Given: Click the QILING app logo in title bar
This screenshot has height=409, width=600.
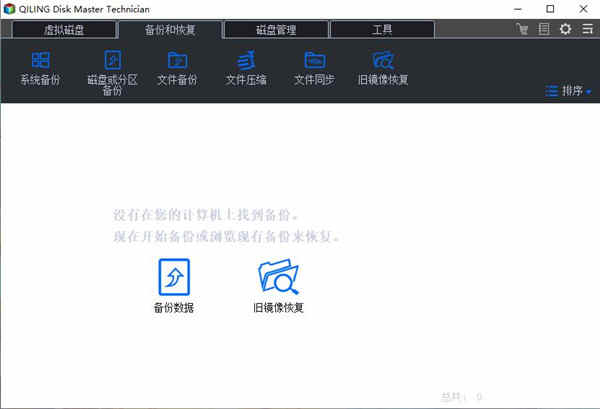Looking at the screenshot, I should coord(9,9).
